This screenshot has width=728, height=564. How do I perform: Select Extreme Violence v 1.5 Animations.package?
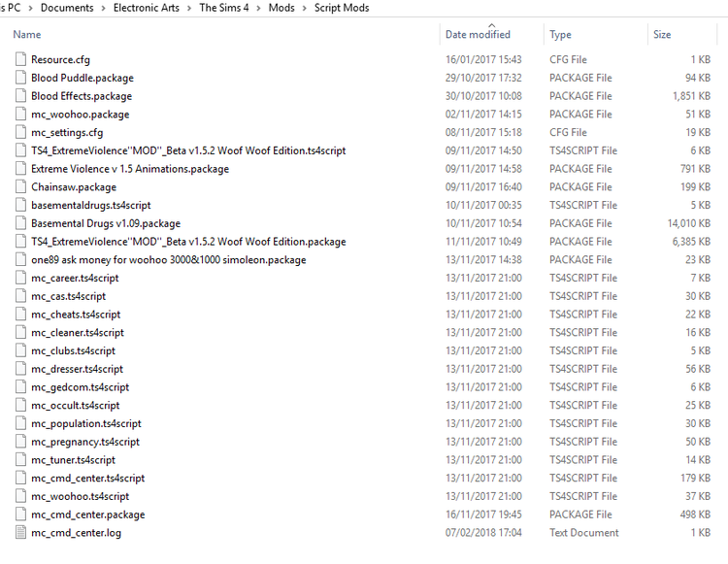pyautogui.click(x=130, y=169)
